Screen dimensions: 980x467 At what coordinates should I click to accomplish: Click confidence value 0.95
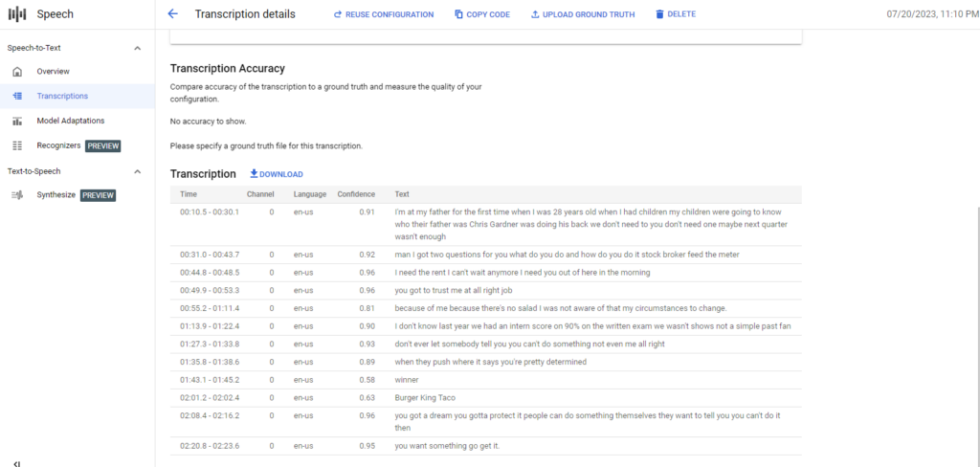[x=367, y=446]
